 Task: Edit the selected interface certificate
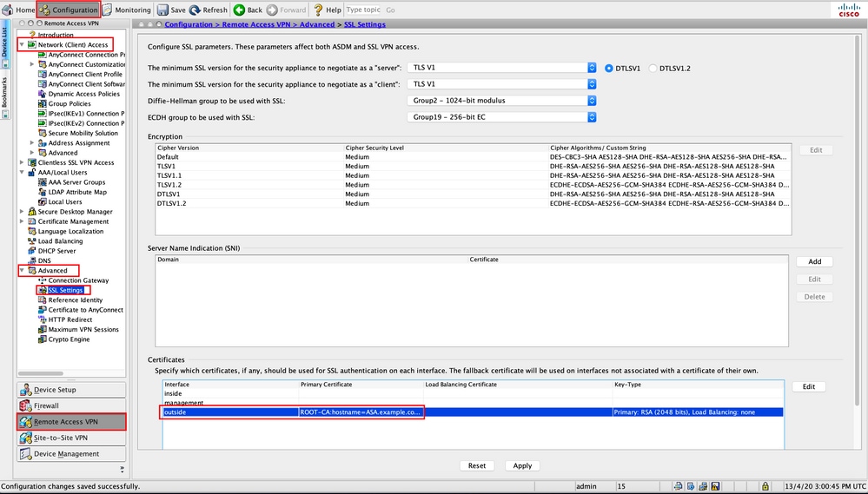pos(809,386)
